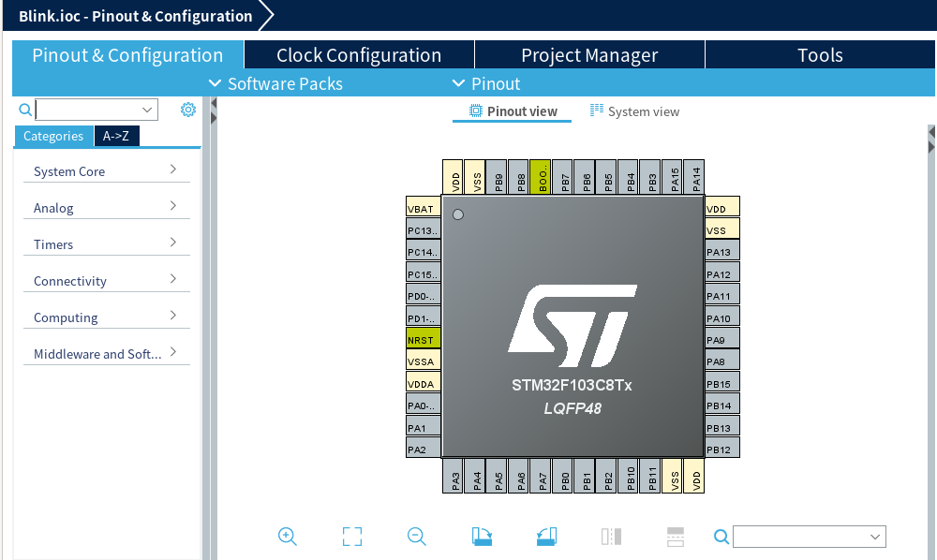Zoom out of the chip pinout

[x=417, y=536]
